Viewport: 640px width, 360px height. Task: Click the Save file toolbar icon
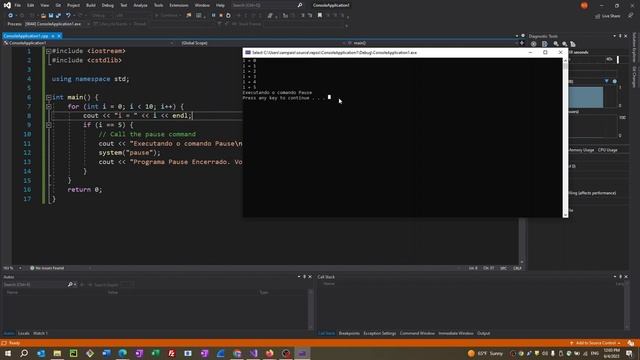(x=51, y=16)
